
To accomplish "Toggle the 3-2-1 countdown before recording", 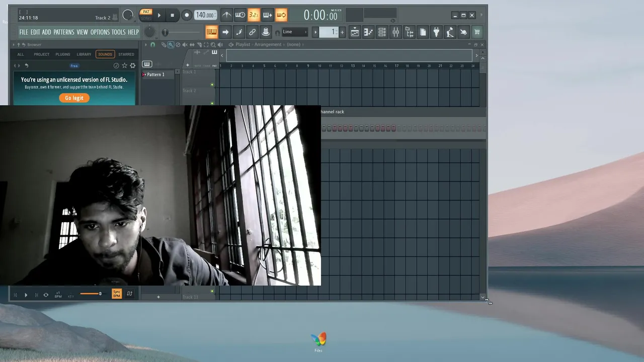I will [254, 15].
